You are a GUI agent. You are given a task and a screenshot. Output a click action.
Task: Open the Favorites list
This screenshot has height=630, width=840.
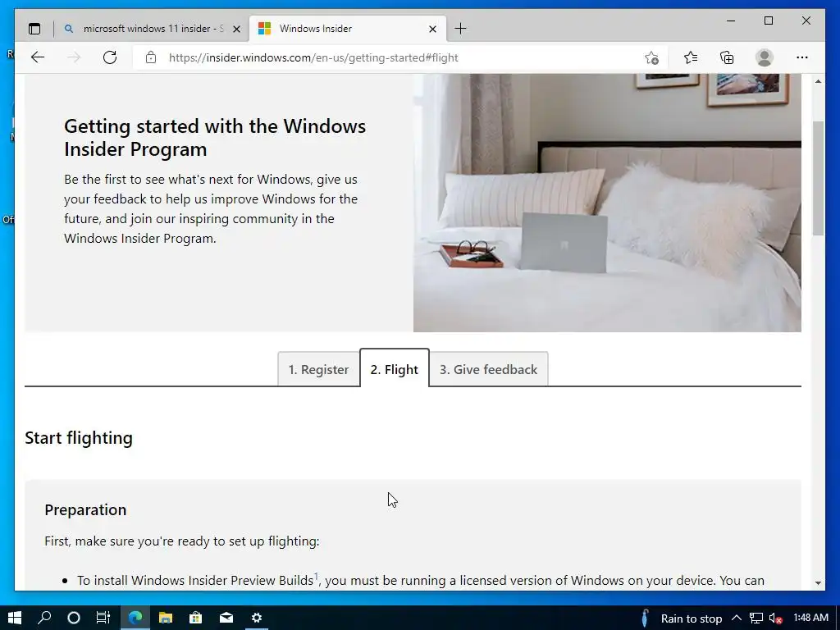pos(691,57)
